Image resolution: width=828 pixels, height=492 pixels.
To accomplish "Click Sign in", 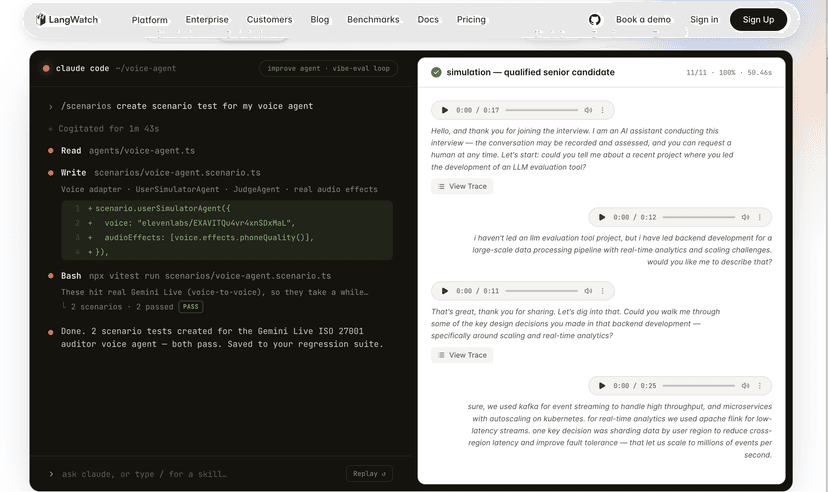I will (704, 20).
